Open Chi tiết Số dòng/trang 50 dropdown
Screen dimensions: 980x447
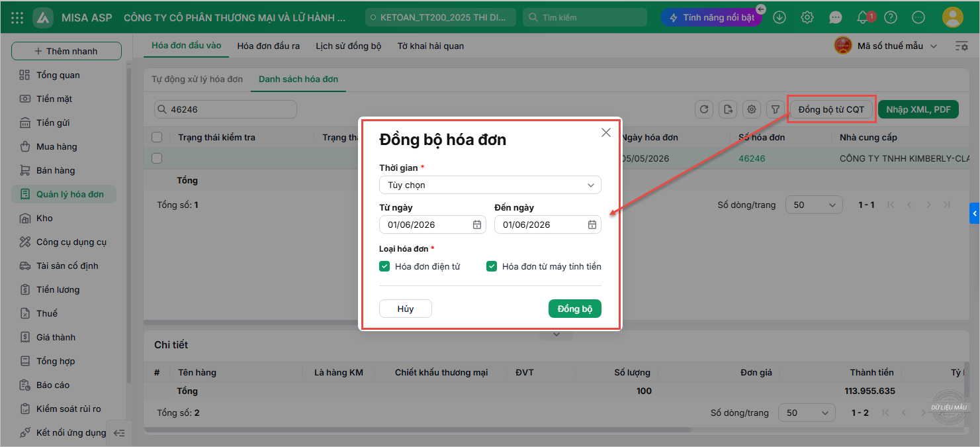[807, 413]
